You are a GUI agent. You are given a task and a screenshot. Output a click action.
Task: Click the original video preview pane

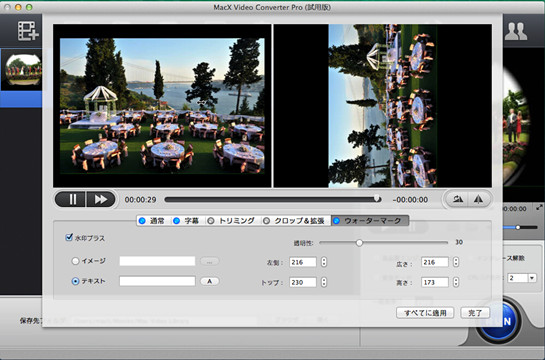(162, 106)
